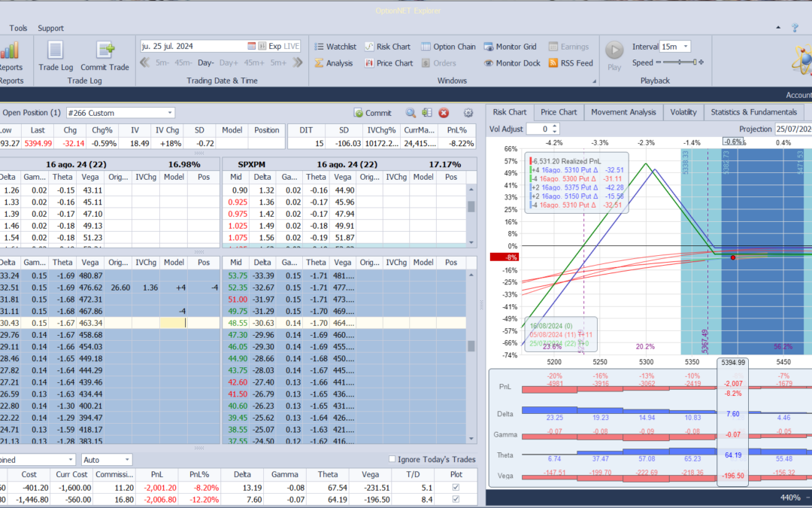Open the Analysis window
Screen dimensions: 812x508
pos(334,63)
